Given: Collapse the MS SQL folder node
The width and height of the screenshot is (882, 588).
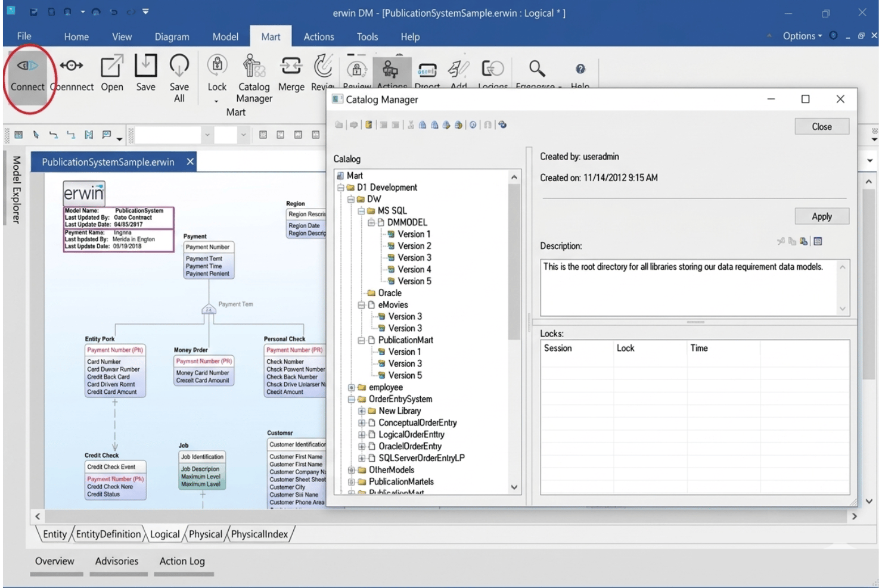Looking at the screenshot, I should (361, 211).
